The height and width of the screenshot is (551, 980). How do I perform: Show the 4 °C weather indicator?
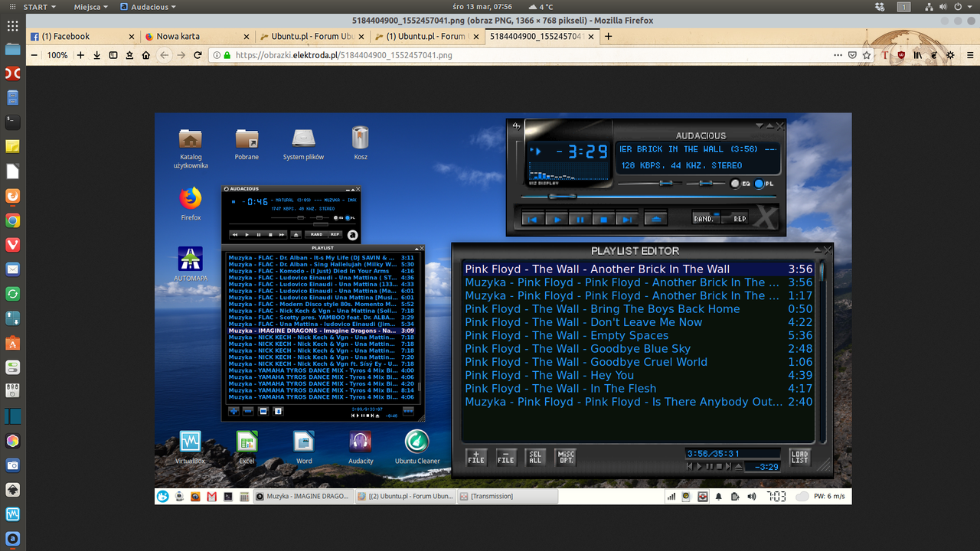[x=540, y=7]
